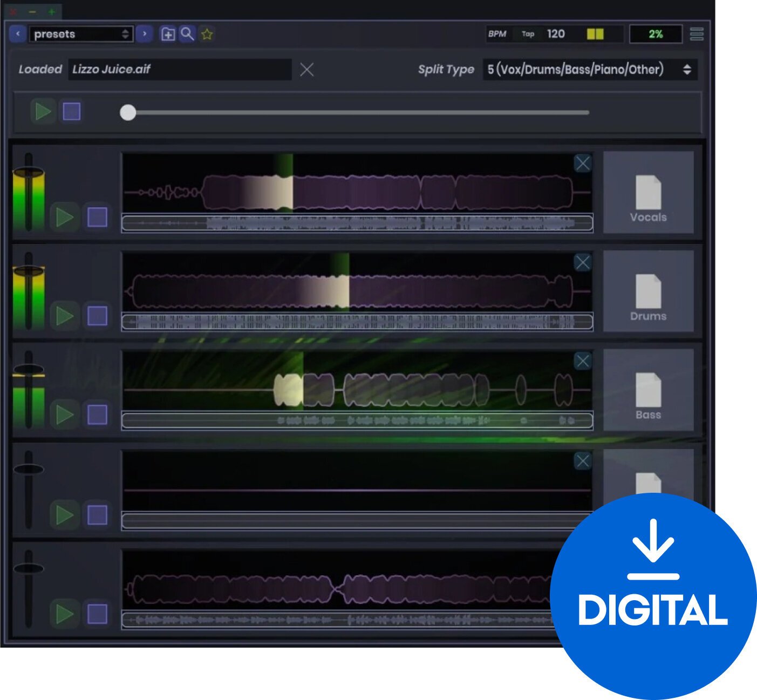Click the Split Type stepper arrows
The image size is (757, 700).
[687, 69]
